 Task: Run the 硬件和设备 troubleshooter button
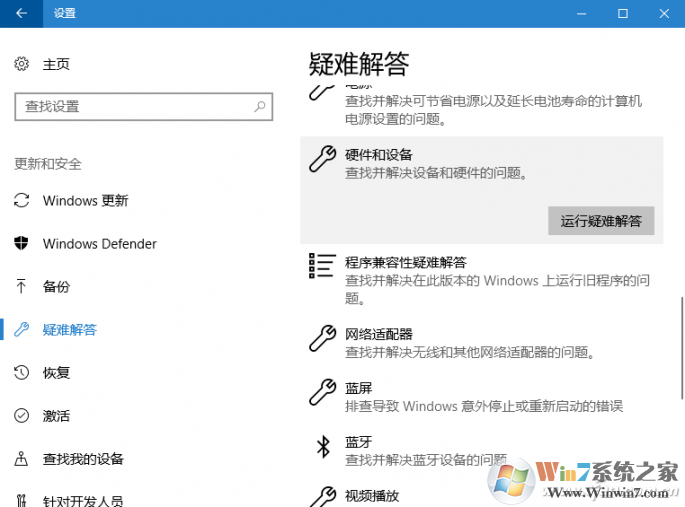point(600,221)
